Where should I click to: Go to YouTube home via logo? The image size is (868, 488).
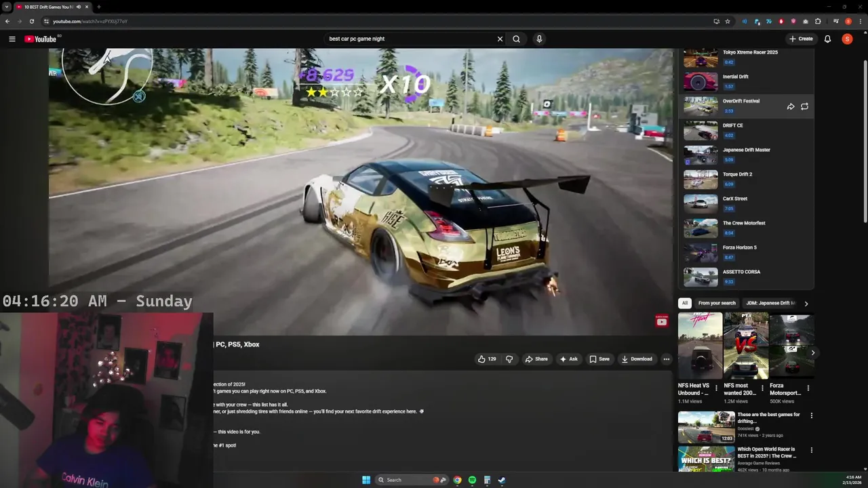(x=41, y=39)
